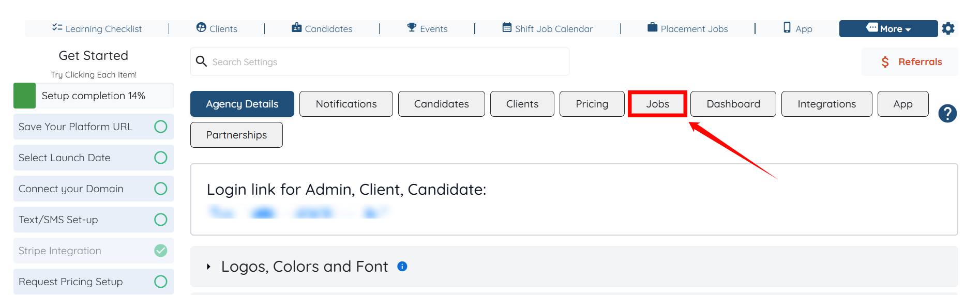Click the Learning Checklist icon
980x295 pixels.
coord(57,27)
